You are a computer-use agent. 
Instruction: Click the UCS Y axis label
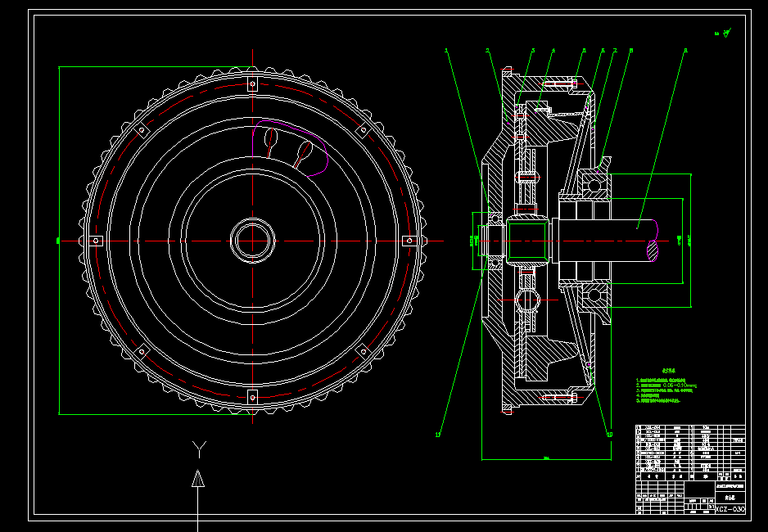coord(199,449)
